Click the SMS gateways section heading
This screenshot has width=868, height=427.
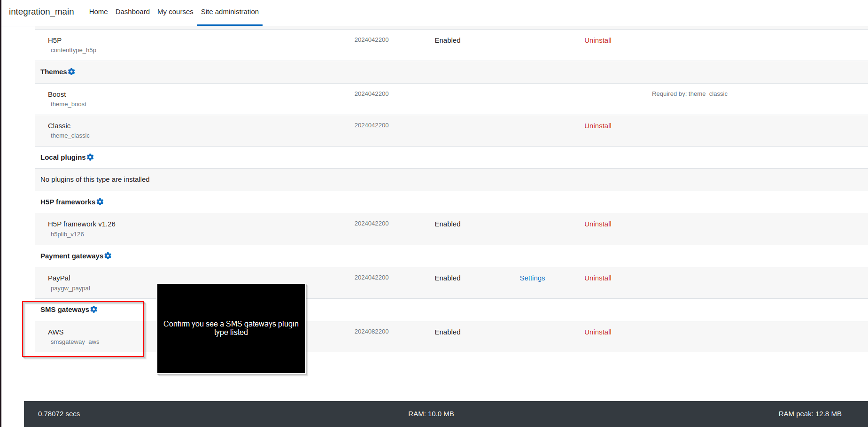click(65, 310)
